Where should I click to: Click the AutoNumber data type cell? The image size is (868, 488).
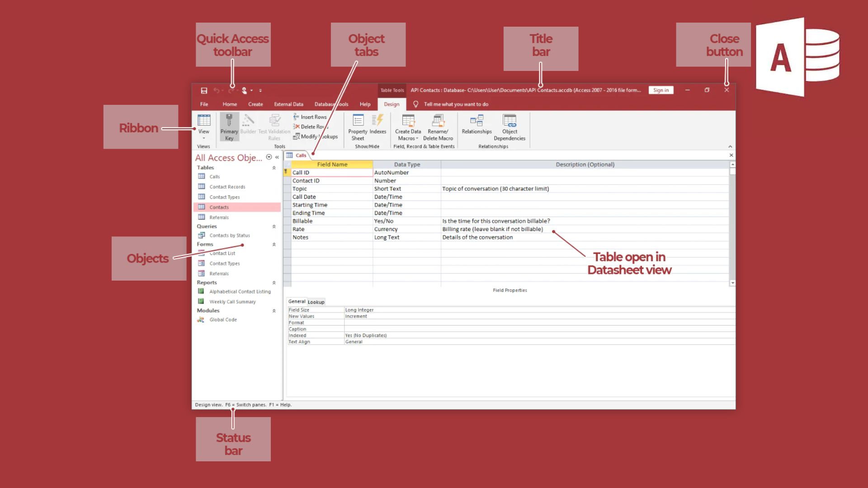pyautogui.click(x=406, y=173)
